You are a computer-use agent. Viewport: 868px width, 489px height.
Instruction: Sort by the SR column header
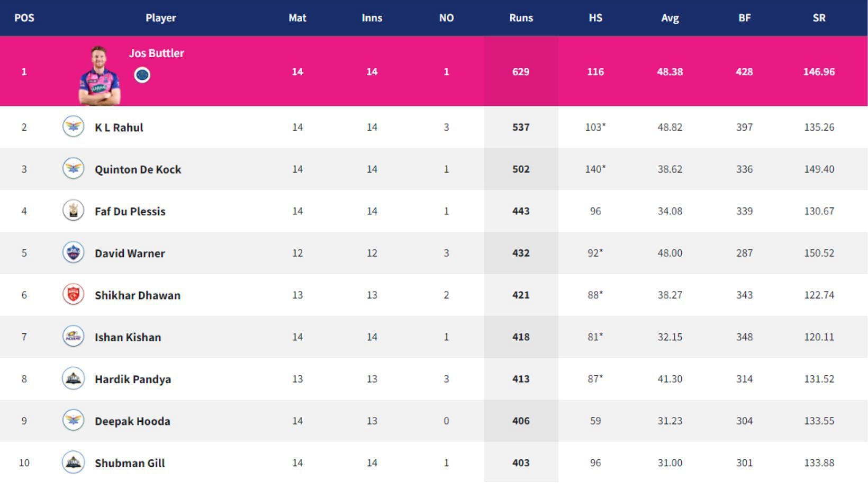819,17
